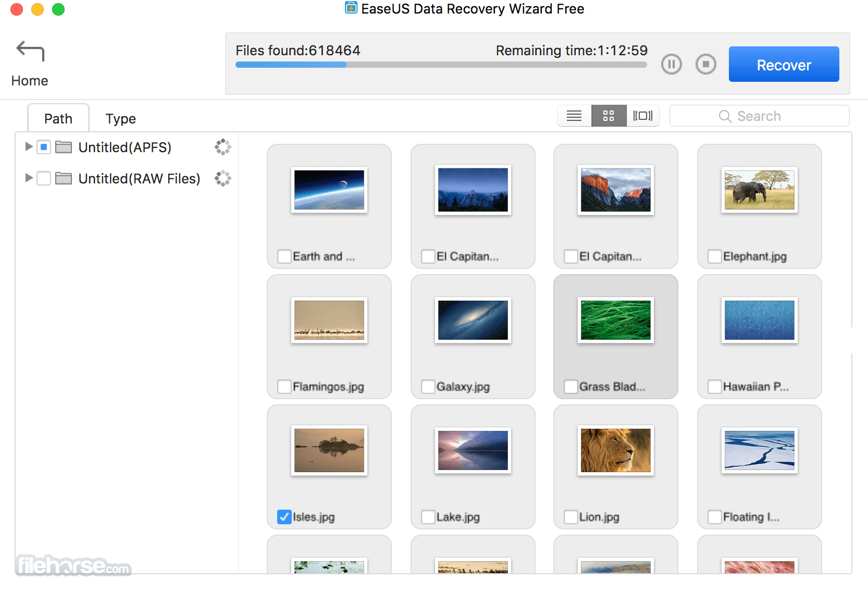Check the Lake.jpg checkbox
The width and height of the screenshot is (868, 592).
click(x=428, y=517)
